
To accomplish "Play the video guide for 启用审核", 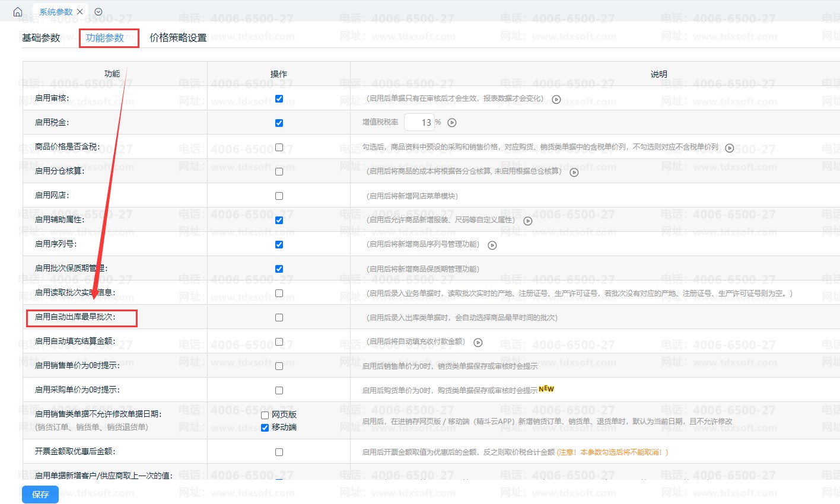I will (556, 100).
